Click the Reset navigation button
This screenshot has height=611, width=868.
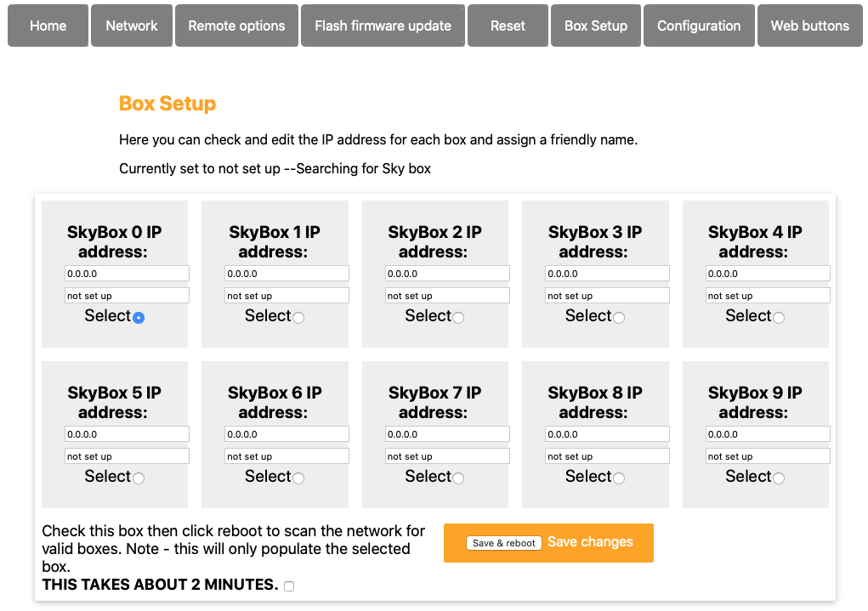(x=508, y=25)
